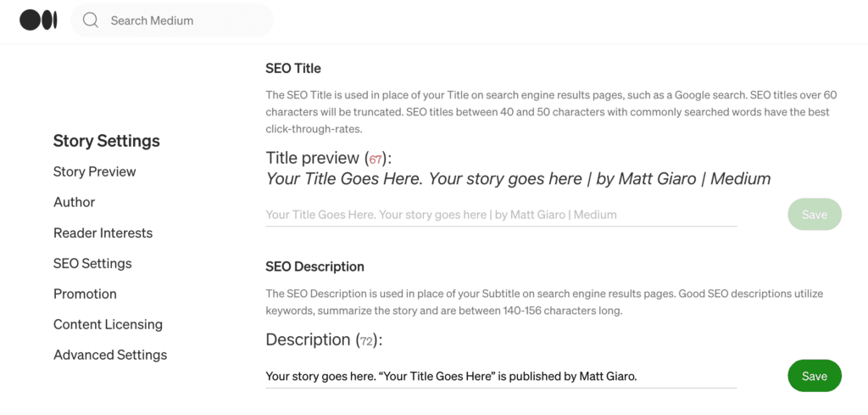Open Advanced Settings

pyautogui.click(x=110, y=355)
